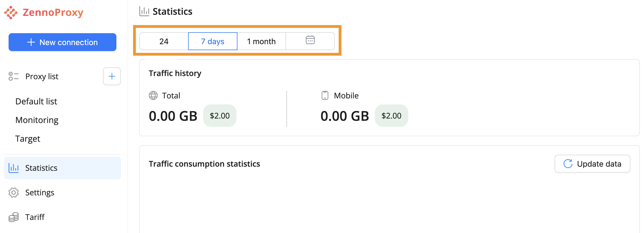Screen dimensions: 644x233
Task: Click the globe icon next to Total
Action: click(x=153, y=96)
